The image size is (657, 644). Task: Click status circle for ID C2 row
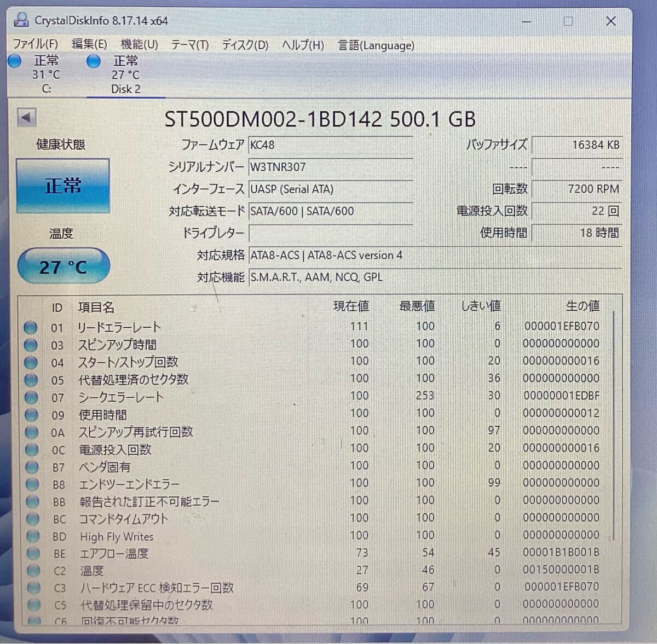click(x=33, y=571)
